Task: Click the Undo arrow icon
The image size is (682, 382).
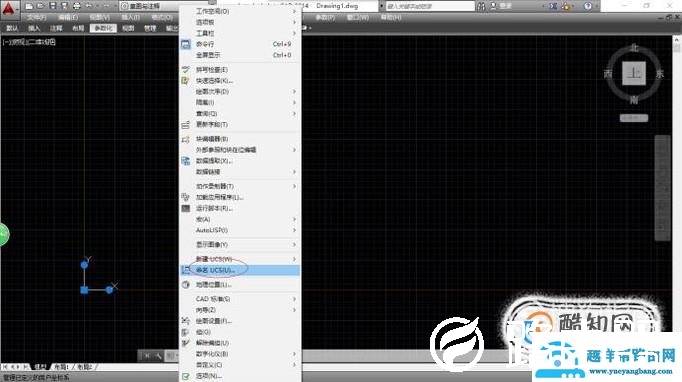Action: point(89,6)
